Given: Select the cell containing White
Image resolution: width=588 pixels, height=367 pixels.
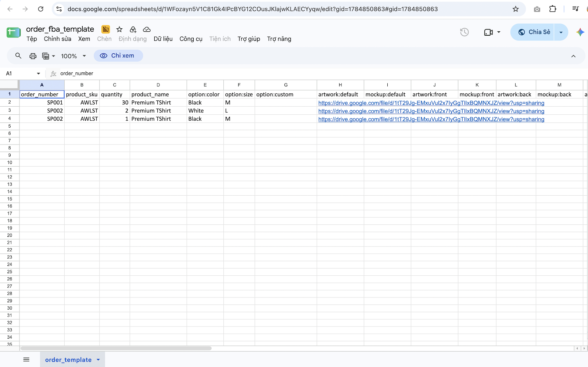Looking at the screenshot, I should (x=205, y=111).
